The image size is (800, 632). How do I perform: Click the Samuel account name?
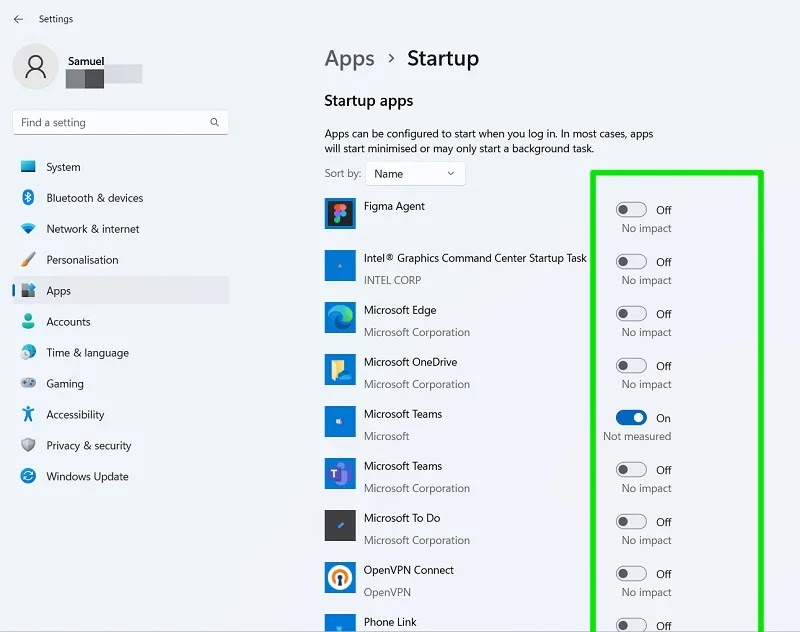click(86, 61)
